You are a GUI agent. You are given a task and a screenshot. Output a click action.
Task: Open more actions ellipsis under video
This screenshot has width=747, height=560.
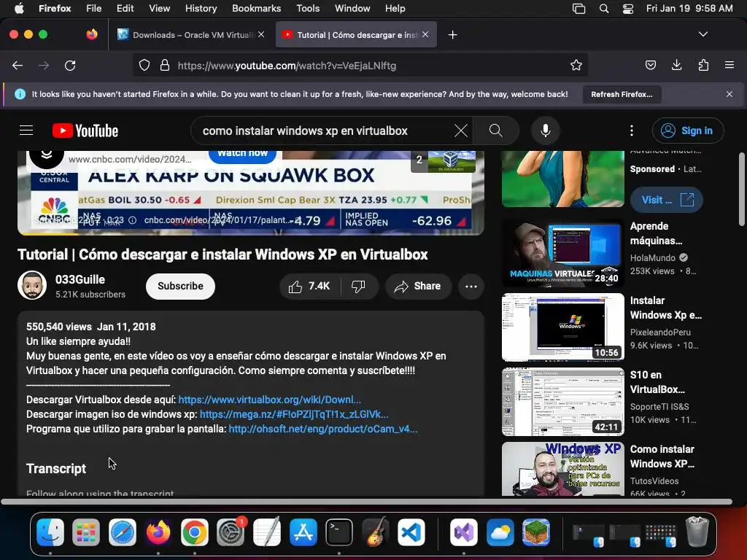click(471, 286)
